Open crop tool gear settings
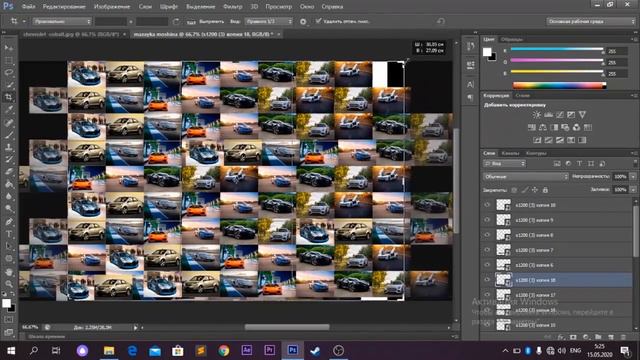Screen dimensions: 640x360 (x=303, y=21)
